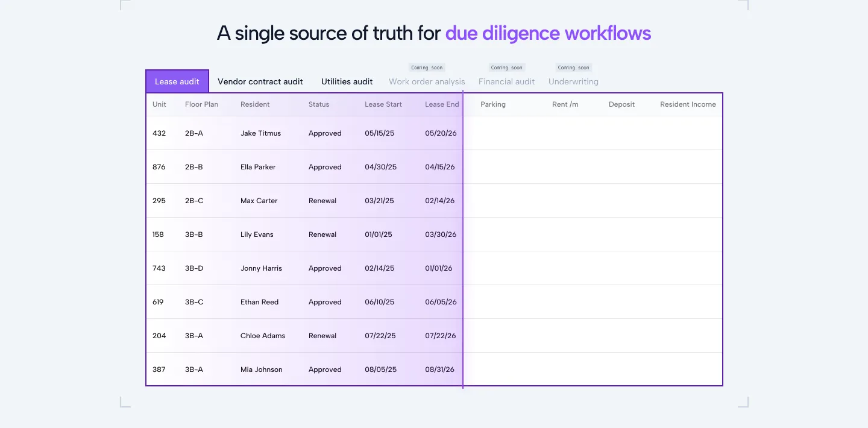The image size is (868, 428).
Task: Click the Unit column header
Action: (159, 104)
